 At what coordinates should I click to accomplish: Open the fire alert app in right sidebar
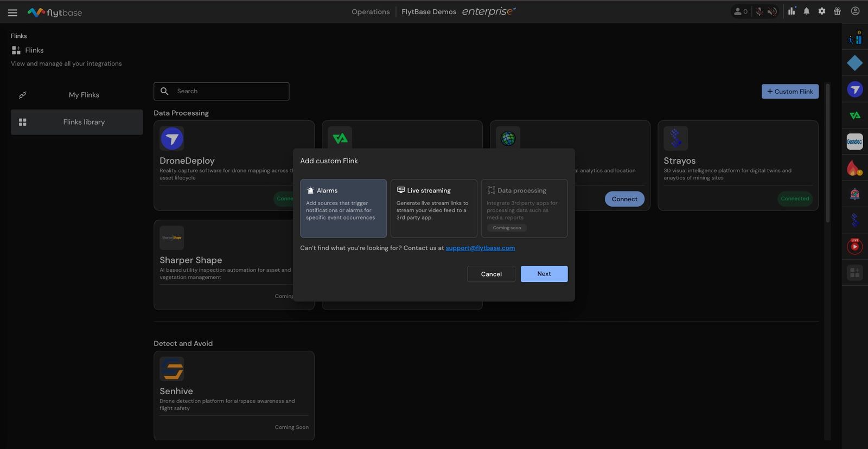(855, 168)
